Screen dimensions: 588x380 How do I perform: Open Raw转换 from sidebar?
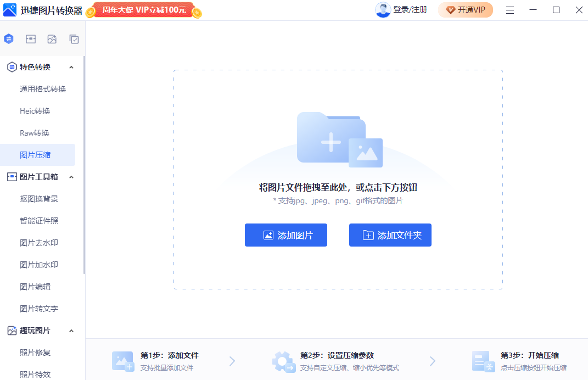click(34, 132)
